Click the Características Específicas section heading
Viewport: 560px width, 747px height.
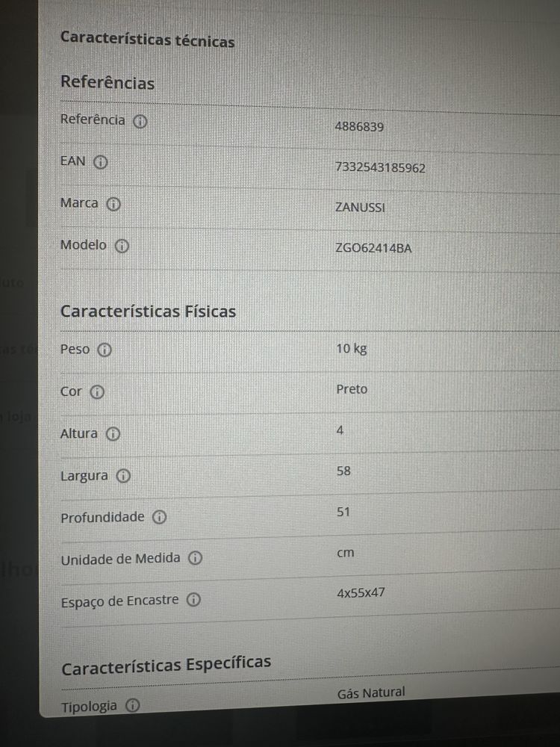pos(167,665)
